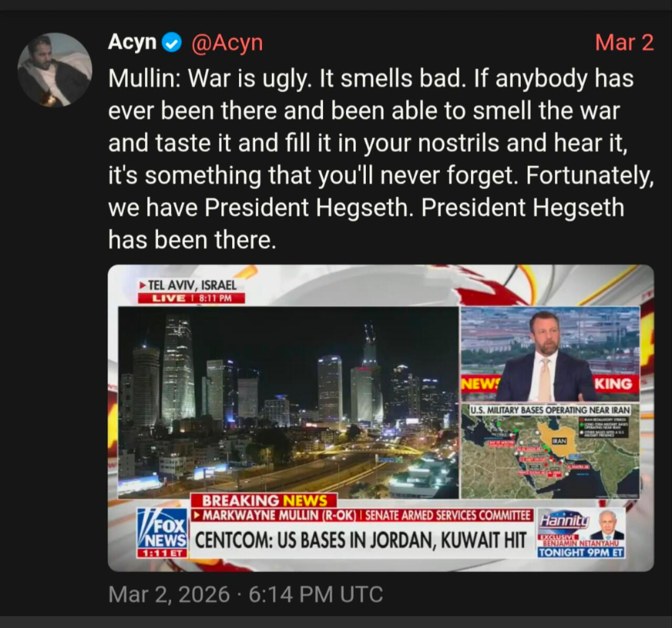Click the speaker's interview video inset

pyautogui.click(x=550, y=354)
